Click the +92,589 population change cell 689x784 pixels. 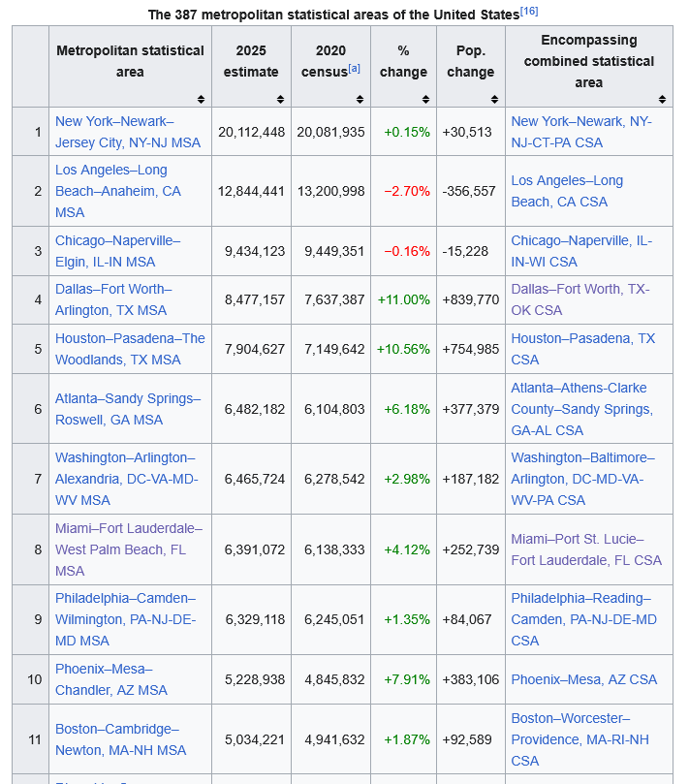point(471,739)
